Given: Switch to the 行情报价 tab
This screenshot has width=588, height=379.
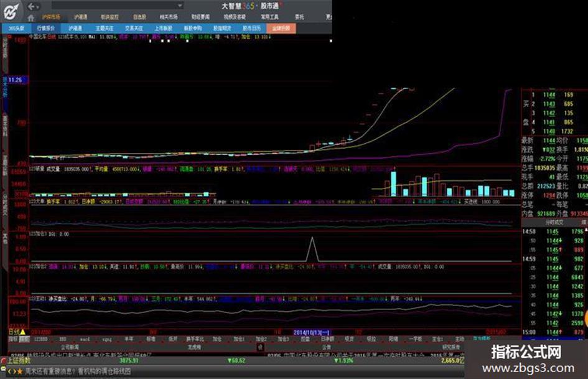Looking at the screenshot, I should click(x=46, y=28).
